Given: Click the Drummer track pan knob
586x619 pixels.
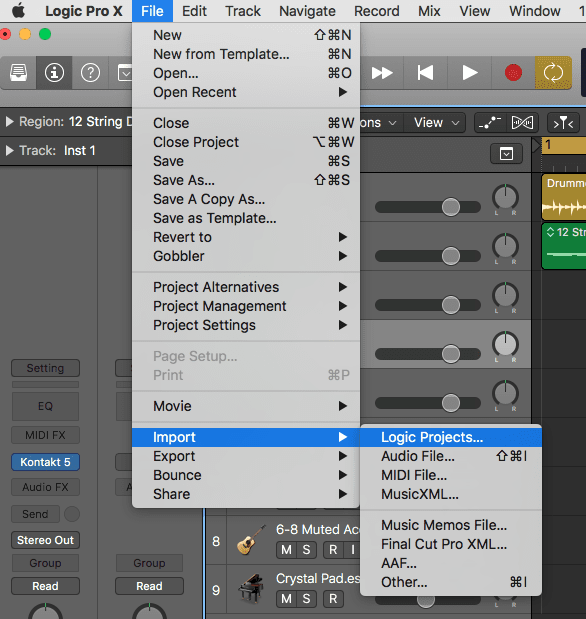Looking at the screenshot, I should tap(505, 197).
